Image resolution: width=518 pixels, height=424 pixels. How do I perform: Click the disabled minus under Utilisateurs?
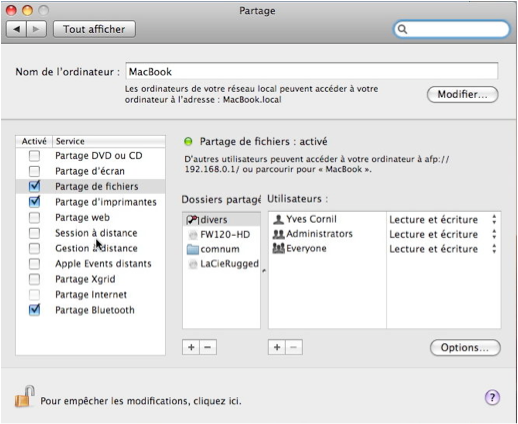[294, 347]
